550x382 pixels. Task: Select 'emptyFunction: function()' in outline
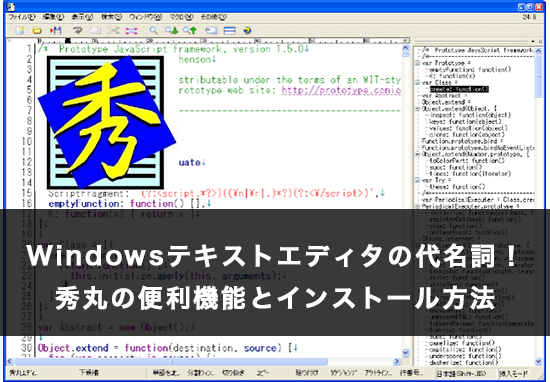point(470,69)
